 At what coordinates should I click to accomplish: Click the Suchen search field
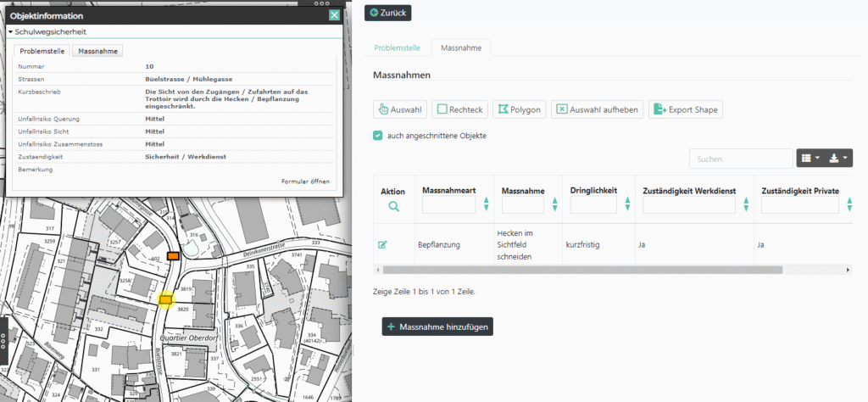point(740,158)
